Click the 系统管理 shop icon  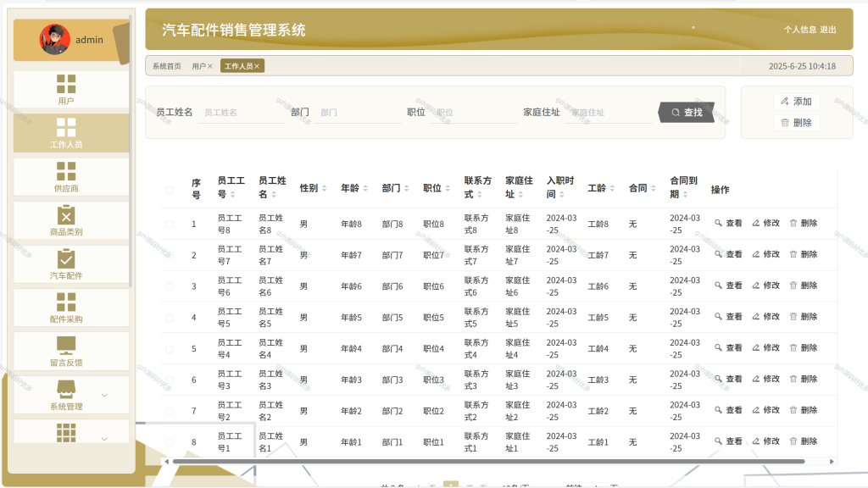(66, 389)
